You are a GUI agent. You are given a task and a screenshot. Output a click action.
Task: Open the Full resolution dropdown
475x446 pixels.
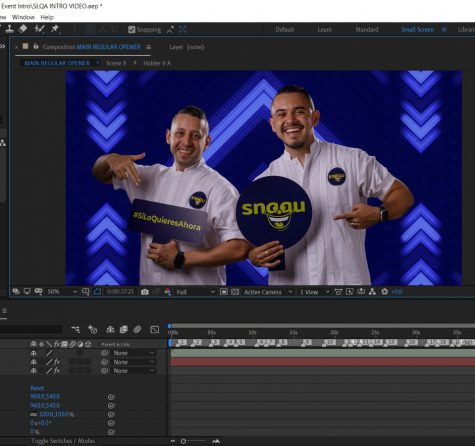point(196,292)
